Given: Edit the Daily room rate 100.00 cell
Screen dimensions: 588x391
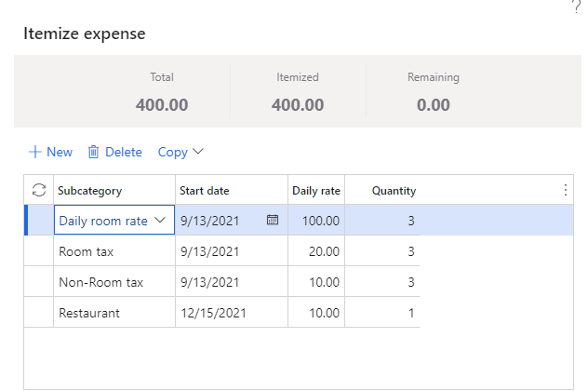Looking at the screenshot, I should [316, 221].
